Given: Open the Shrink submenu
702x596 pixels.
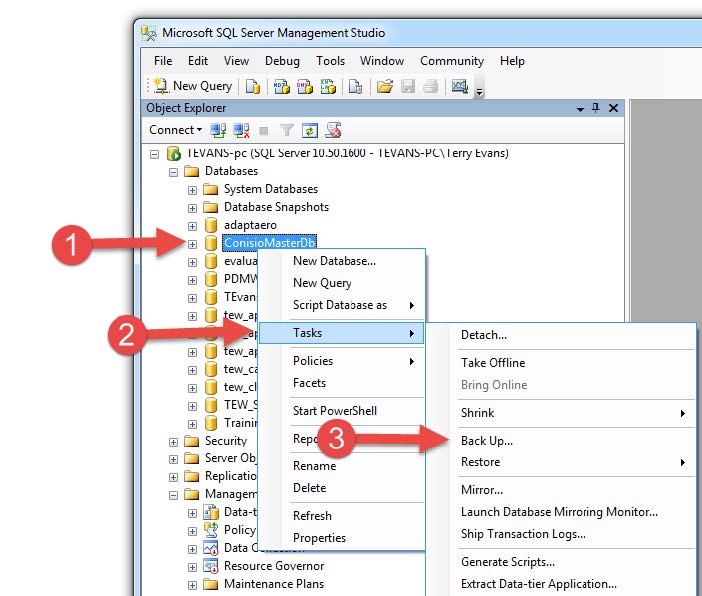Looking at the screenshot, I should pyautogui.click(x=562, y=413).
